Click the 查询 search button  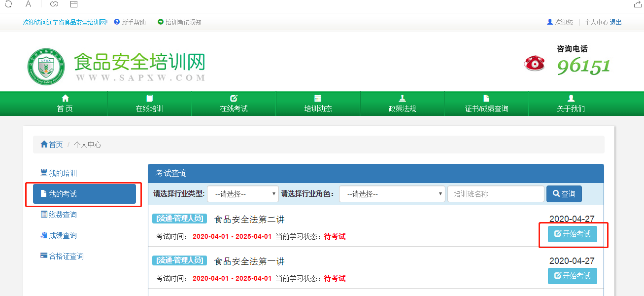(x=564, y=194)
